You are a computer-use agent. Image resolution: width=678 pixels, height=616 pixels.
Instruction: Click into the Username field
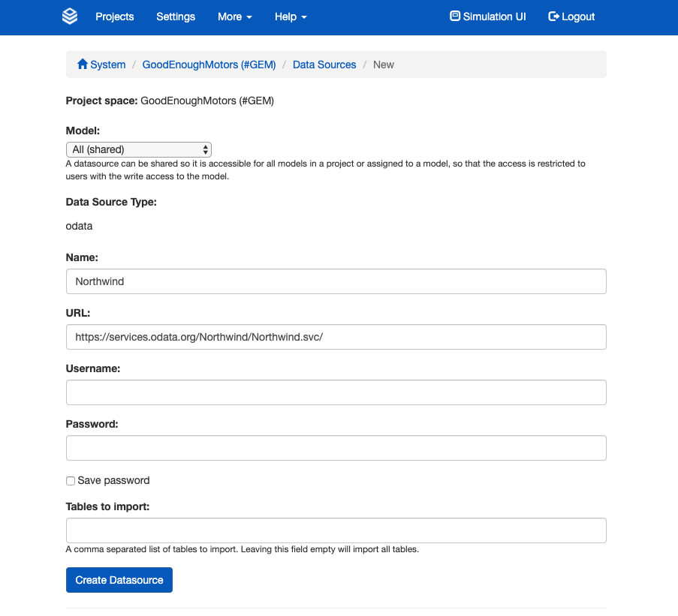pos(336,392)
